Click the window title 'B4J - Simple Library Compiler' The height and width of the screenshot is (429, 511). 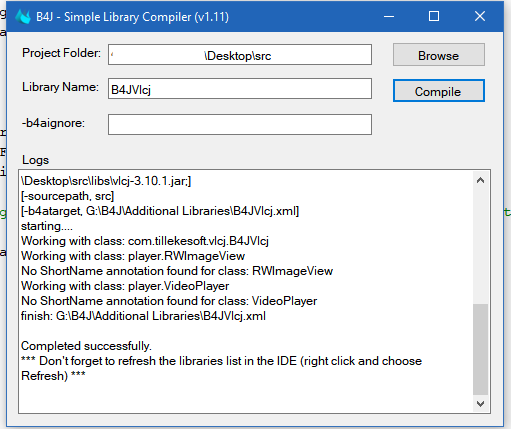132,17
